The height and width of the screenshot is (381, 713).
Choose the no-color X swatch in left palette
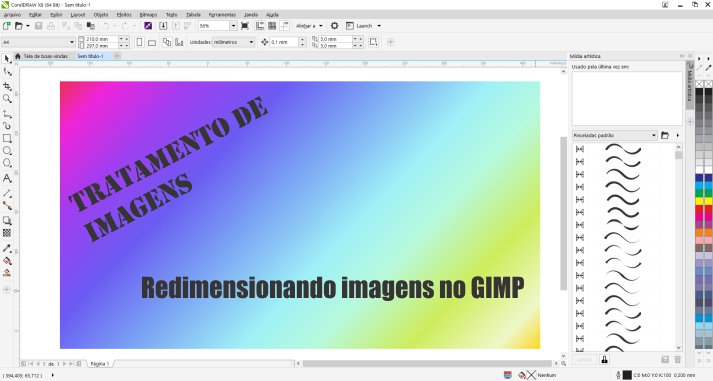coord(699,84)
